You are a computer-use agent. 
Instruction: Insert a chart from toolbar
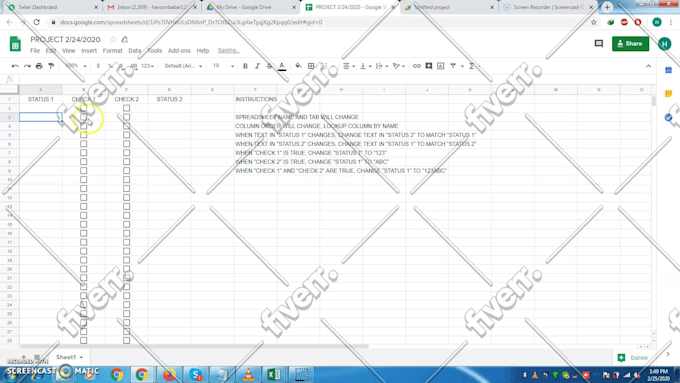tap(441, 66)
